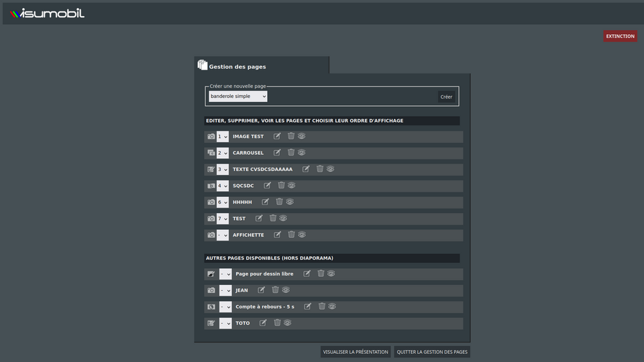This screenshot has height=362, width=644.
Task: Click edit icon for Page pour dessin libre
Action: [307, 274]
